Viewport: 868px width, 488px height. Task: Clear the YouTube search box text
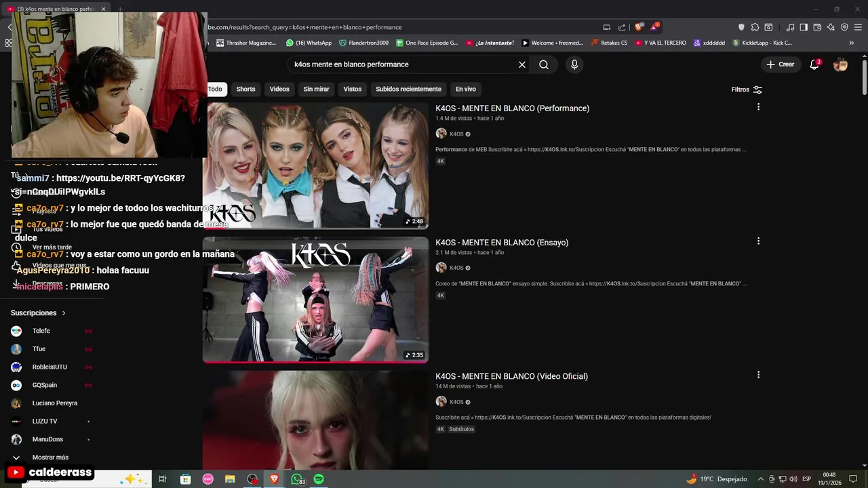pos(522,64)
